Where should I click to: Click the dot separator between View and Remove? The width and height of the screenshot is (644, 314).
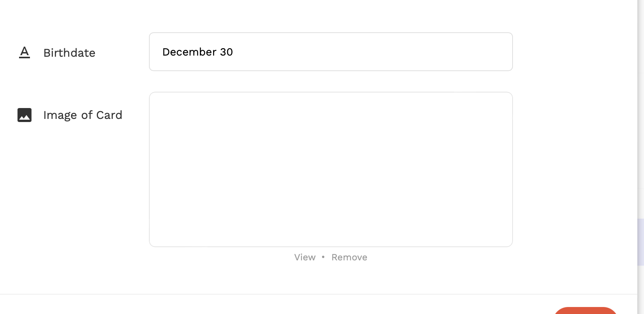tap(323, 257)
